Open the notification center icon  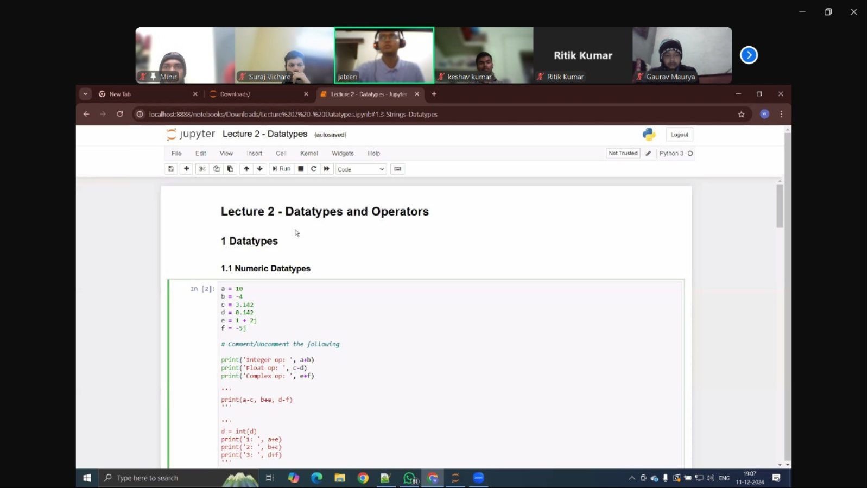point(777,478)
